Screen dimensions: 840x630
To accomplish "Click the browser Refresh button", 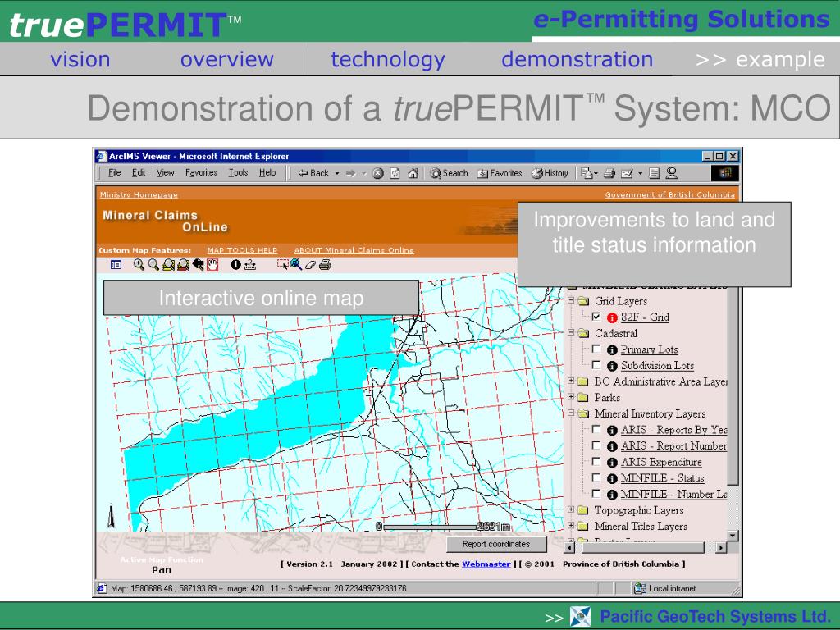I will pyautogui.click(x=395, y=173).
